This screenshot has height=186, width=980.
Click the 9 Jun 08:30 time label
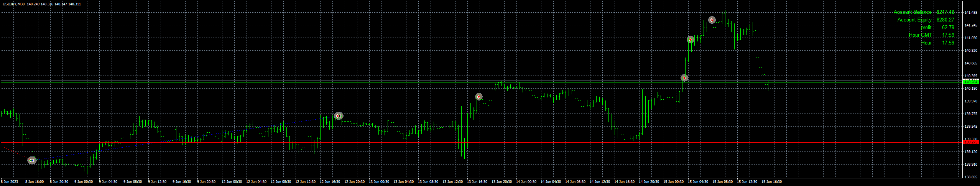[133, 182]
